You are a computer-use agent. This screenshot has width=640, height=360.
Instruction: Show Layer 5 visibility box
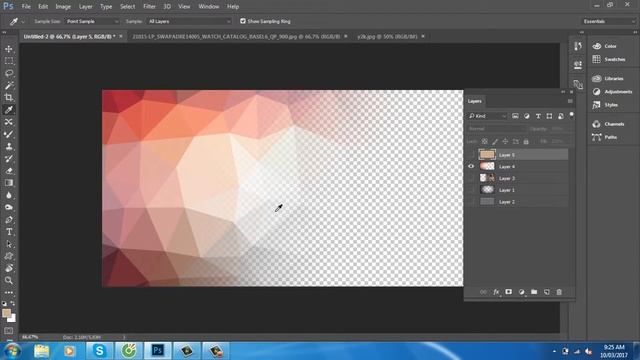coord(471,155)
